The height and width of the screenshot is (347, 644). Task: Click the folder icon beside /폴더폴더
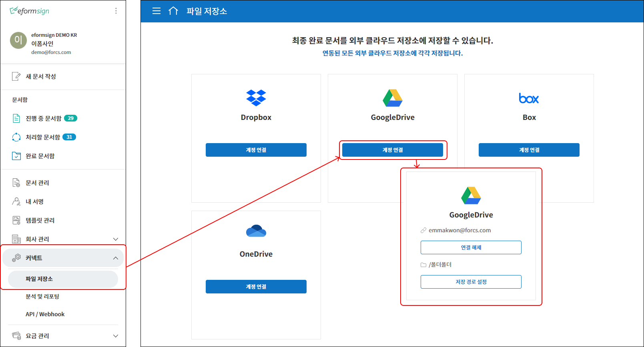coord(423,265)
